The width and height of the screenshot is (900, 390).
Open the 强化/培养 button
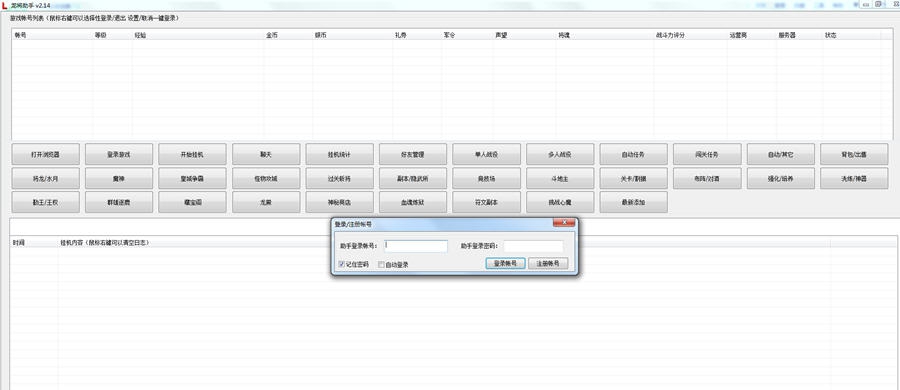(x=781, y=179)
